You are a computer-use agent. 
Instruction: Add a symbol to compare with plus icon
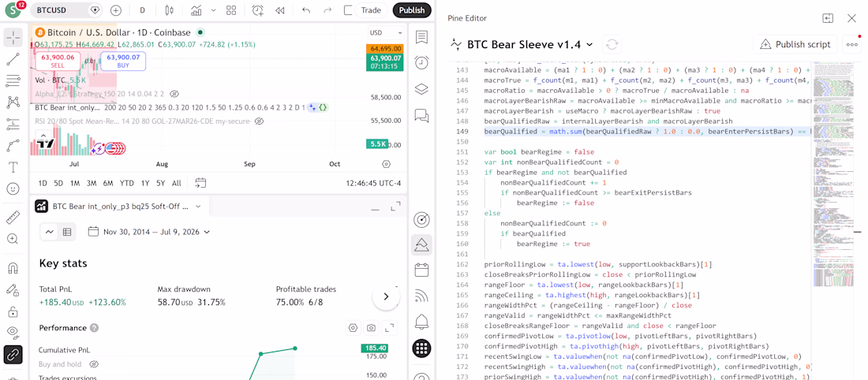click(116, 10)
